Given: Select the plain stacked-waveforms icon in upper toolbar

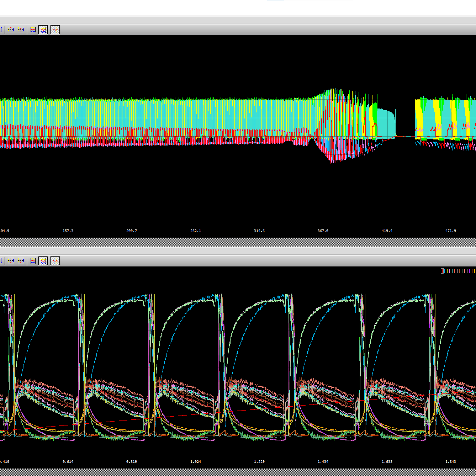Looking at the screenshot, I should click(x=33, y=30).
